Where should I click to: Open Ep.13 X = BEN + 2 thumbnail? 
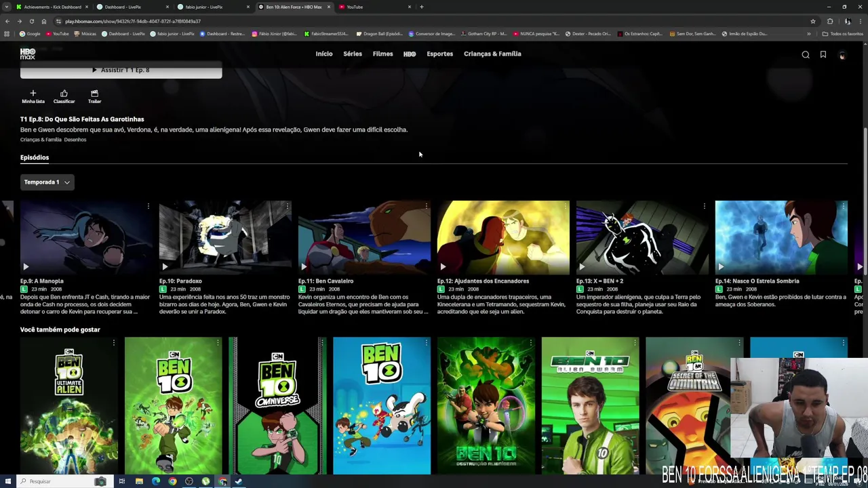point(642,237)
